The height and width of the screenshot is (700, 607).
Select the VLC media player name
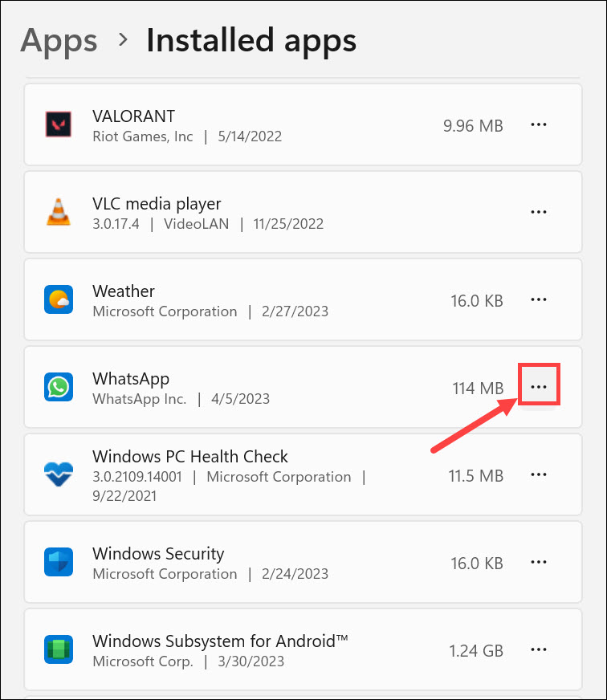[157, 204]
